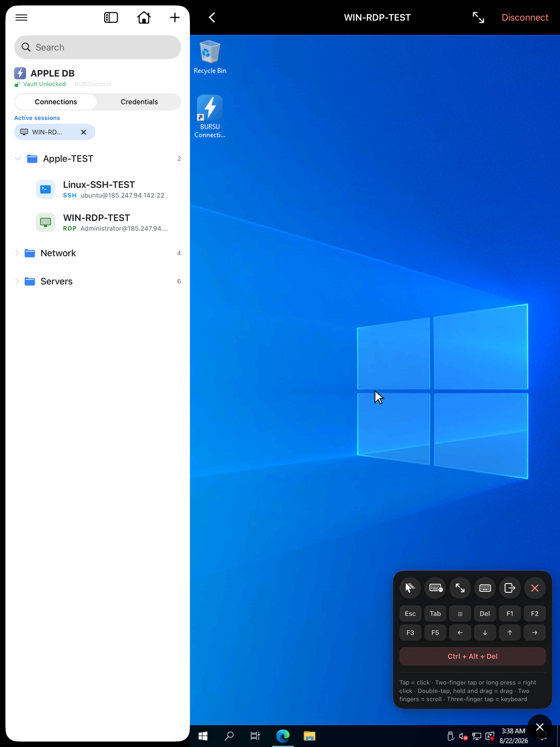Send the up arrow key
This screenshot has height=747, width=560.
coord(510,633)
